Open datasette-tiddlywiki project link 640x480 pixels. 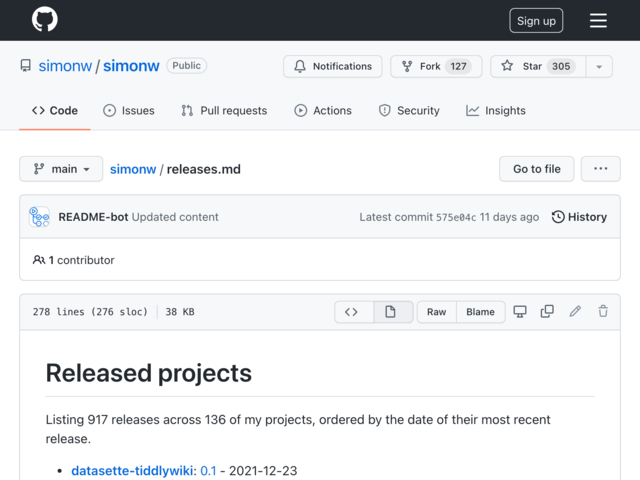click(132, 471)
